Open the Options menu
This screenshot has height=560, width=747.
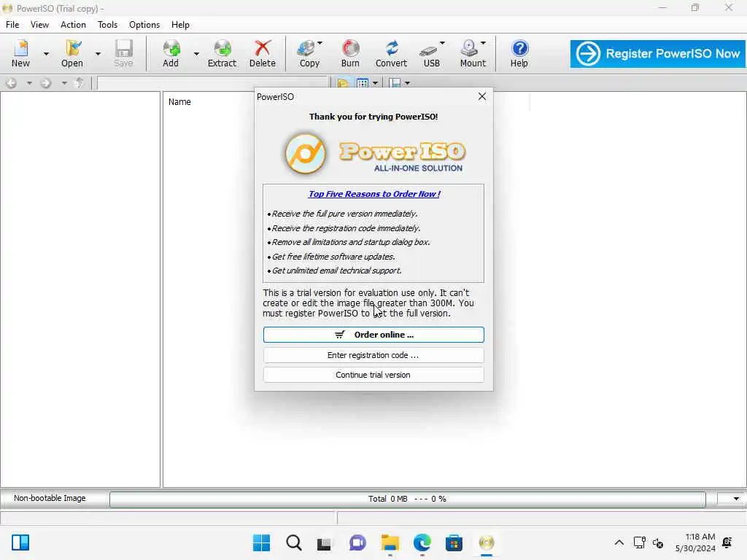pyautogui.click(x=144, y=25)
